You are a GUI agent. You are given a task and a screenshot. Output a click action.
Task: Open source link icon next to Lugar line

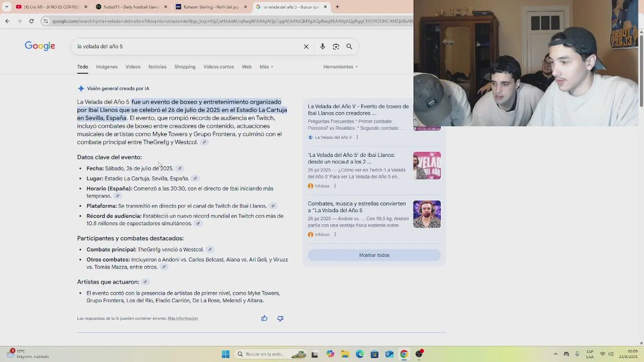point(195,178)
